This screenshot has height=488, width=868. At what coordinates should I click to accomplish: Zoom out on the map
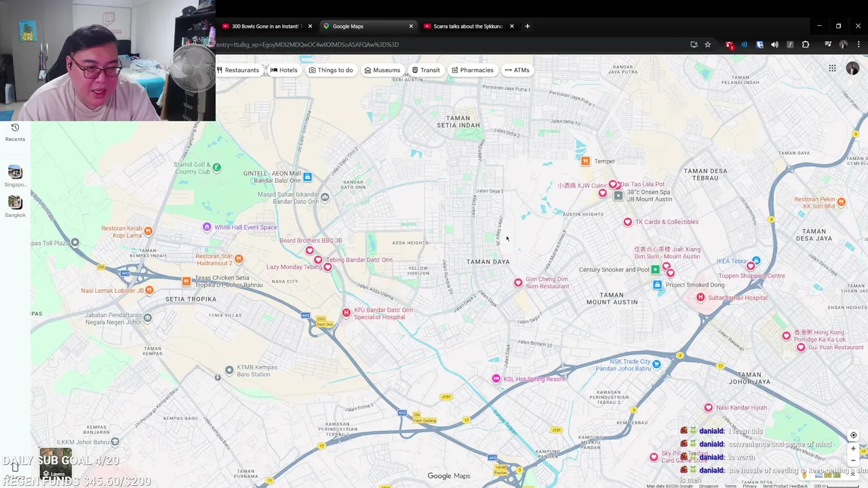[853, 461]
